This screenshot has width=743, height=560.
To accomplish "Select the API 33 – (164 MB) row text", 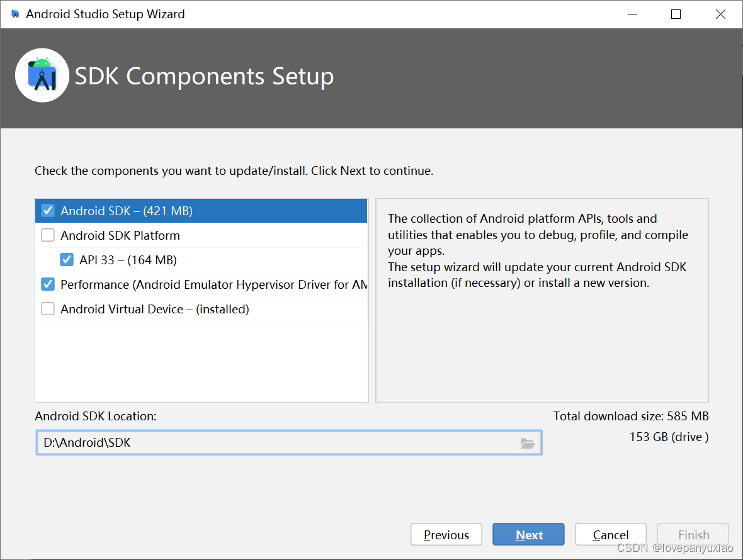I will pyautogui.click(x=128, y=260).
